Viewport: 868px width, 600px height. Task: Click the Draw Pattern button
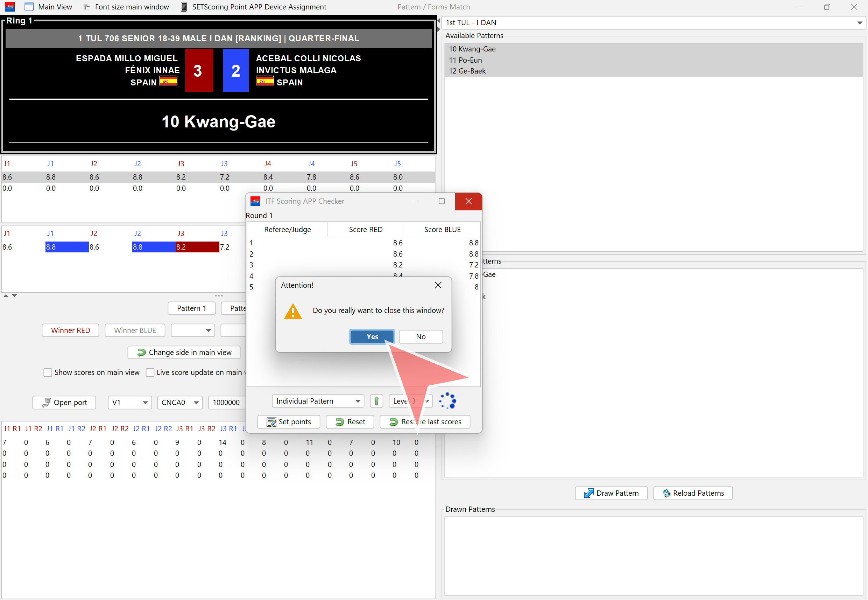tap(611, 493)
